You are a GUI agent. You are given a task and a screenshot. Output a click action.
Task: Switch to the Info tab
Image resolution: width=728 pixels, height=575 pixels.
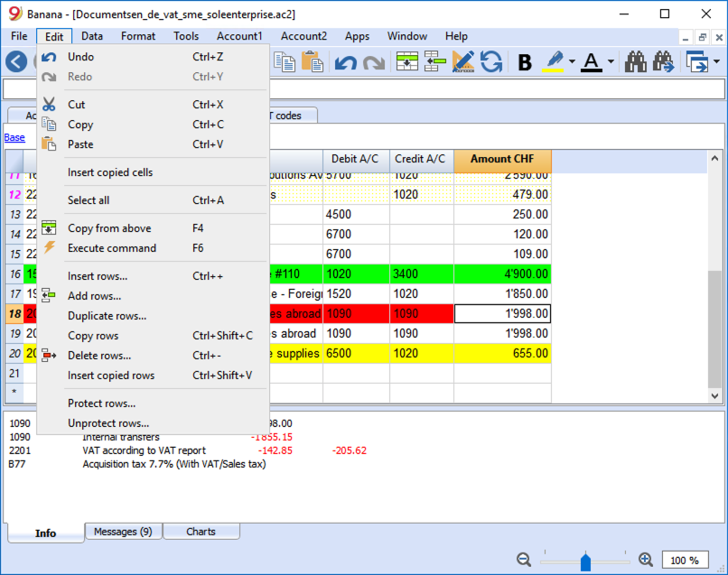point(45,533)
